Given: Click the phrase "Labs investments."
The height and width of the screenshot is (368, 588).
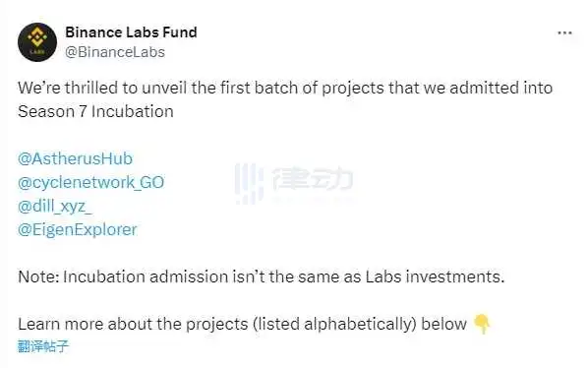Looking at the screenshot, I should click(435, 276).
